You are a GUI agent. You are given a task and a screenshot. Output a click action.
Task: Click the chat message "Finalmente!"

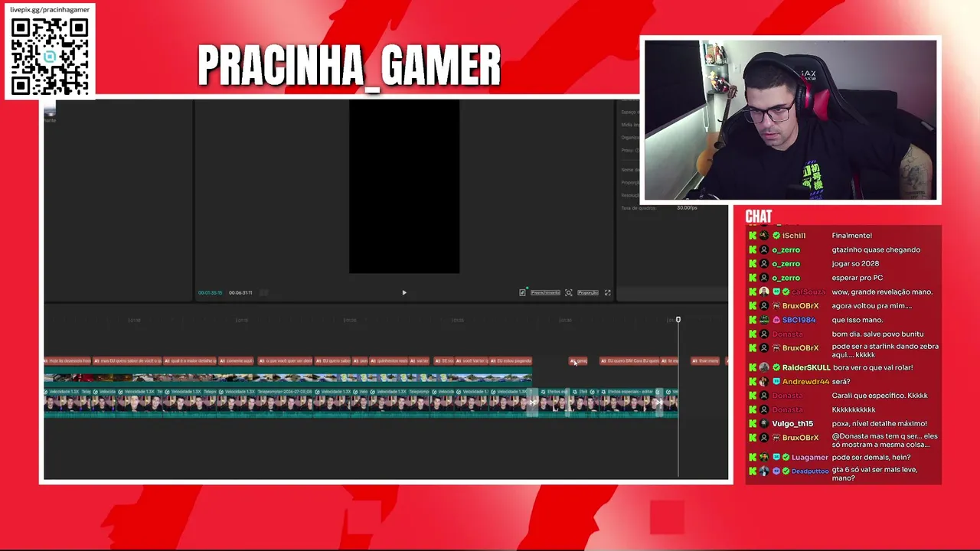(852, 236)
